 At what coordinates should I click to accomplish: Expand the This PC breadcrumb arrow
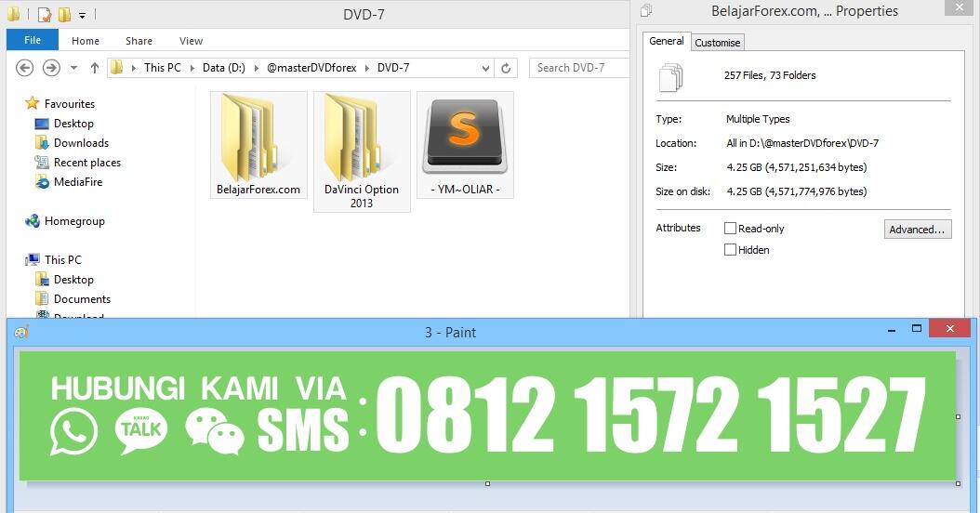192,68
